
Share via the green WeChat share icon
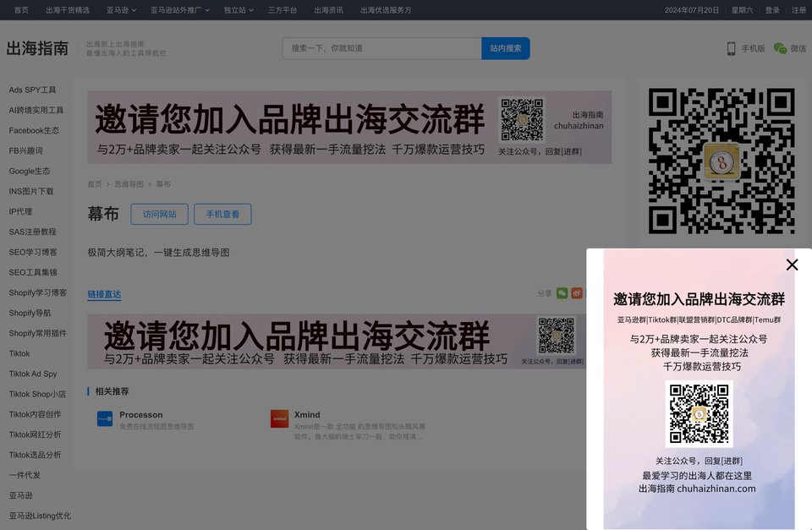tap(562, 293)
